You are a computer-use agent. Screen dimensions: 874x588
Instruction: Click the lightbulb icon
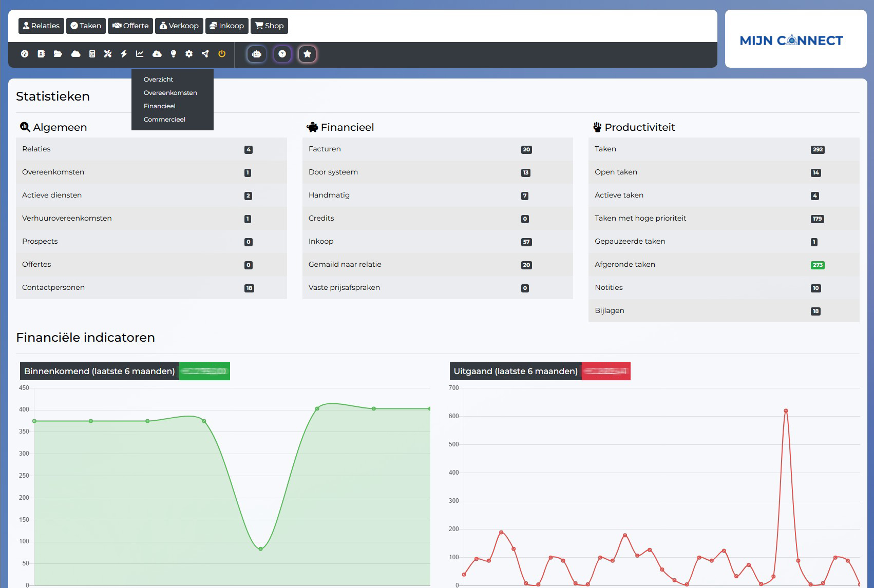click(174, 54)
